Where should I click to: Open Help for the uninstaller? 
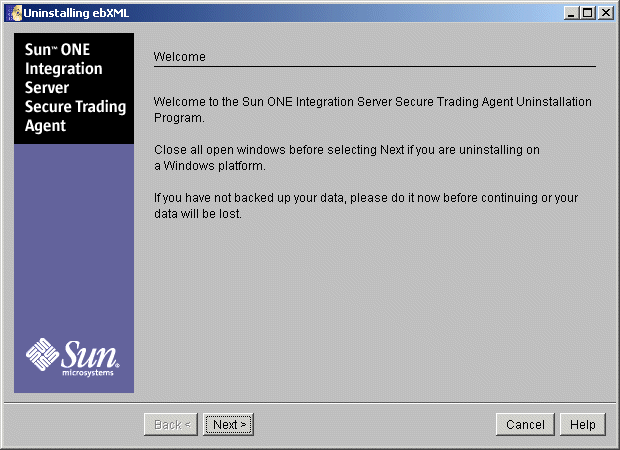coord(582,424)
